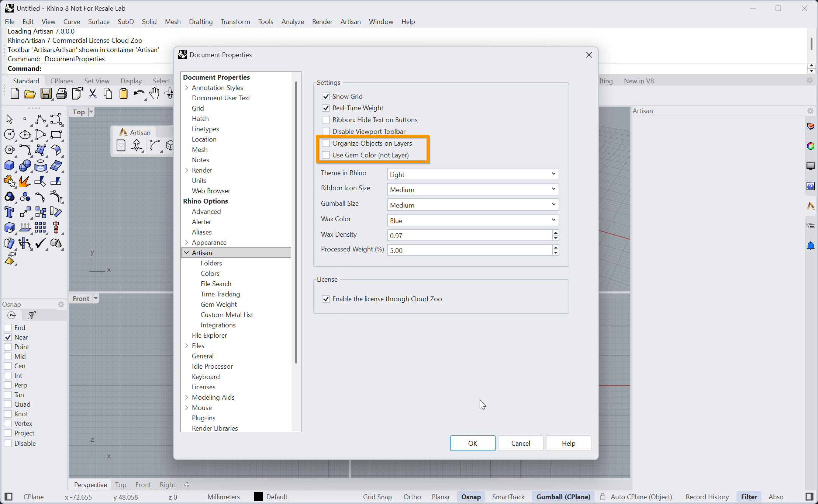Toggle Enable the license through Cloud Zoo
Image resolution: width=818 pixels, height=504 pixels.
(326, 299)
